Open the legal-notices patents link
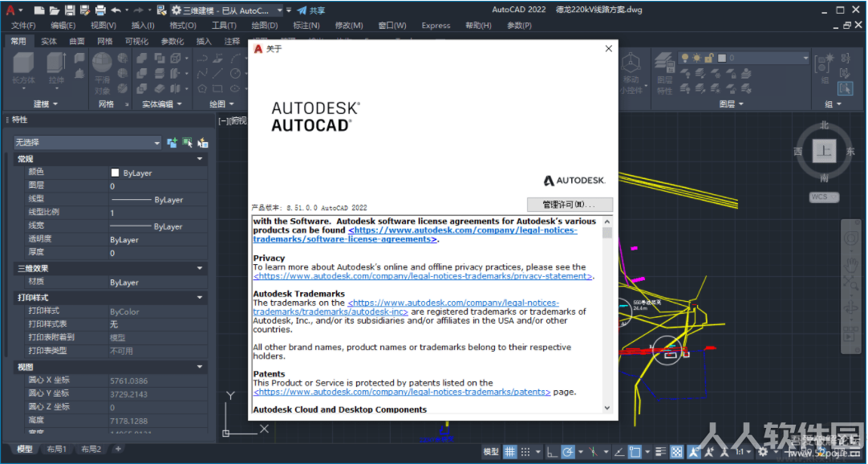The width and height of the screenshot is (868, 464). (402, 392)
